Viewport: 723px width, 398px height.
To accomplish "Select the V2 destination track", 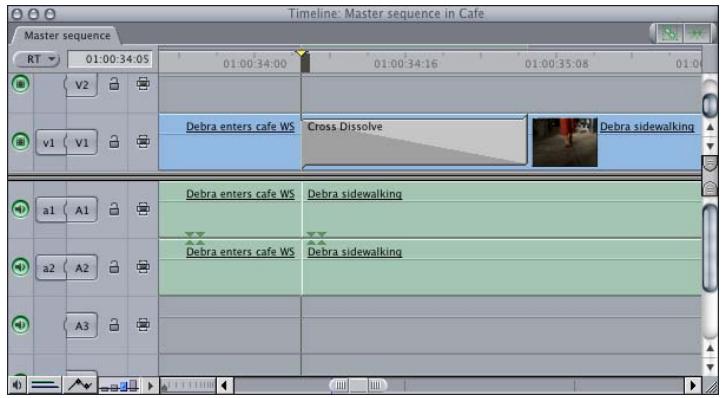I will tap(81, 85).
